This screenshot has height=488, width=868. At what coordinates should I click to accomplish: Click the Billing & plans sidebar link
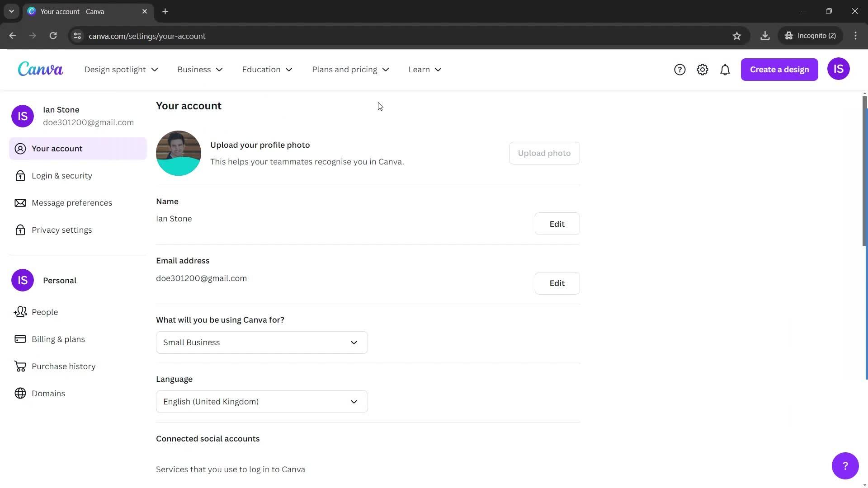58,339
